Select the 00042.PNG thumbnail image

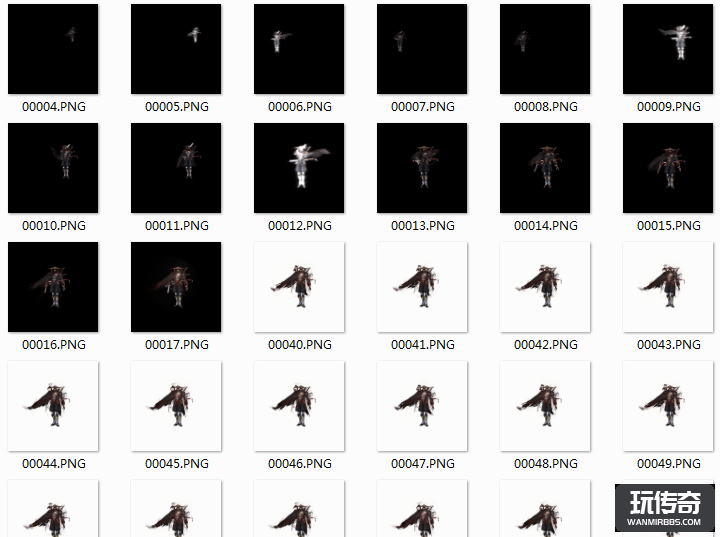(x=545, y=287)
